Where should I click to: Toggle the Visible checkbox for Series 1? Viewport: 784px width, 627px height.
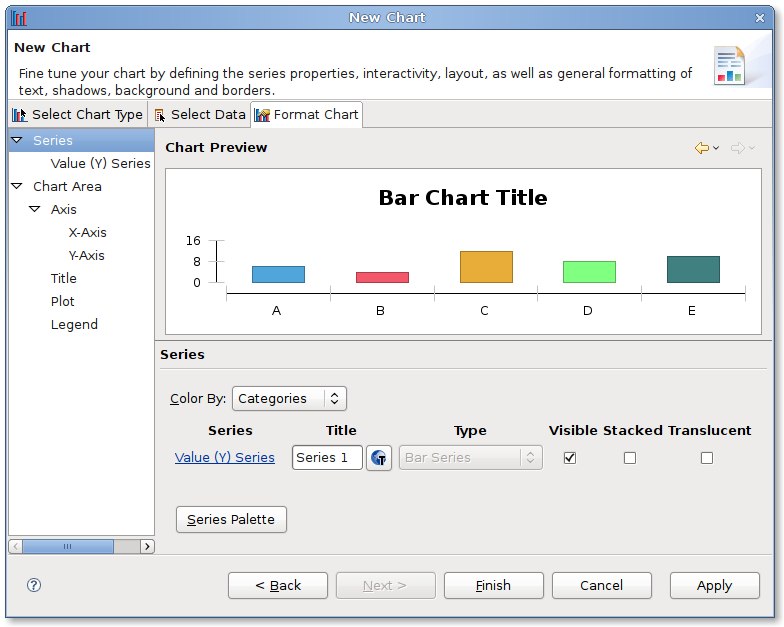tap(570, 458)
